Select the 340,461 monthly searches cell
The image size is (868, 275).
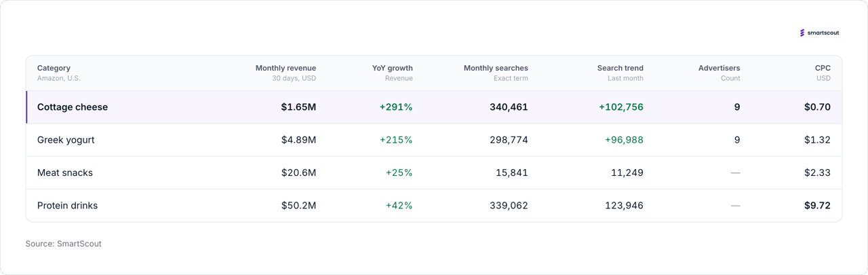509,107
